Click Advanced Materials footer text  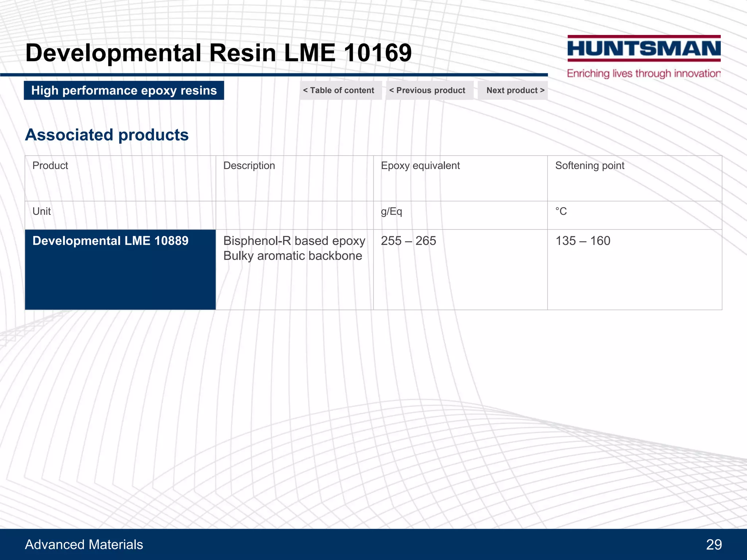click(x=84, y=544)
